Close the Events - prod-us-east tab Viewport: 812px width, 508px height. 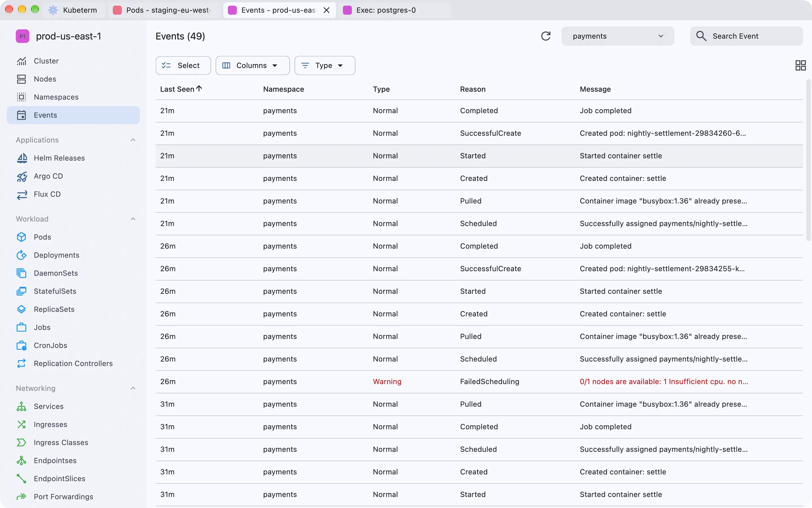pos(326,10)
